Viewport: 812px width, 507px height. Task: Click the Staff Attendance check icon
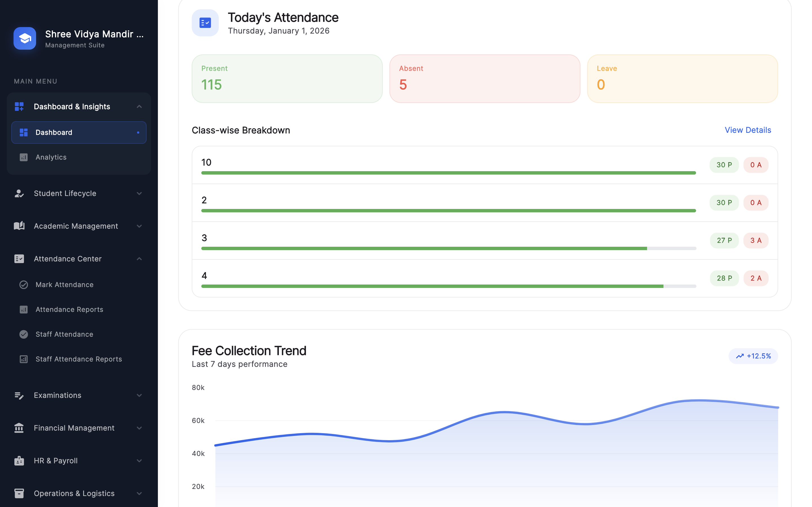click(x=23, y=334)
